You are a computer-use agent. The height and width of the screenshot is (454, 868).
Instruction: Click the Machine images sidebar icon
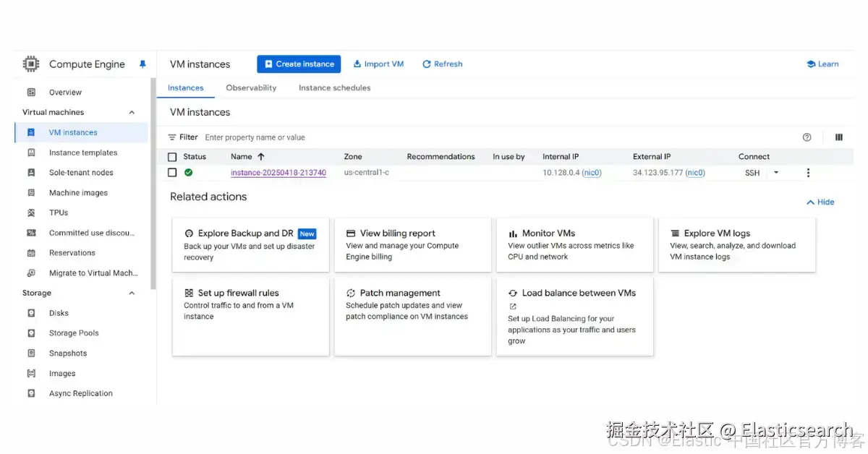31,193
